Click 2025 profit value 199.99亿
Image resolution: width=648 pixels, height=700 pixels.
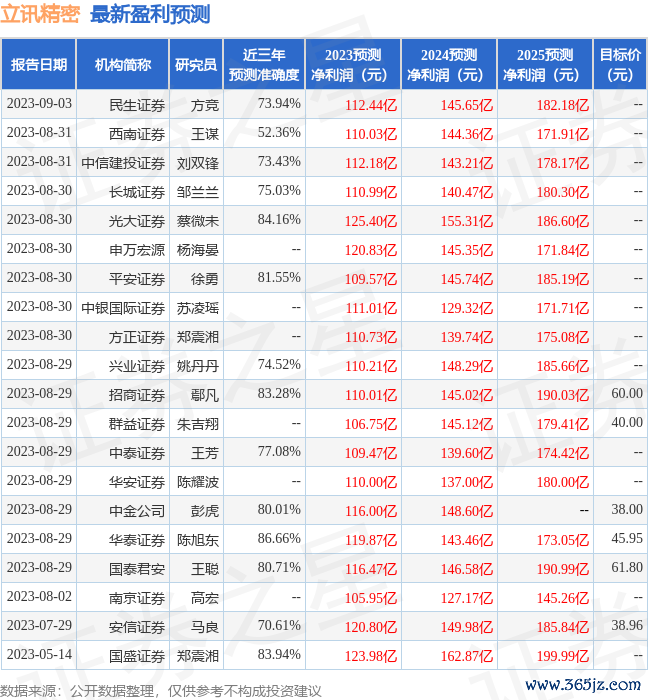(563, 656)
